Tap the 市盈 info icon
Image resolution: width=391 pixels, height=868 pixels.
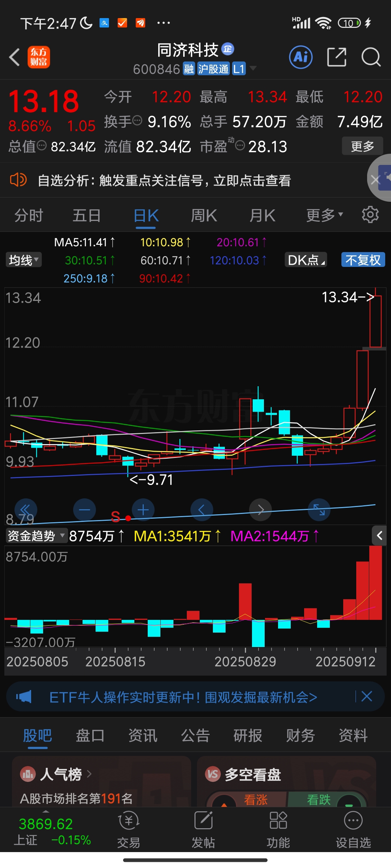point(240,145)
